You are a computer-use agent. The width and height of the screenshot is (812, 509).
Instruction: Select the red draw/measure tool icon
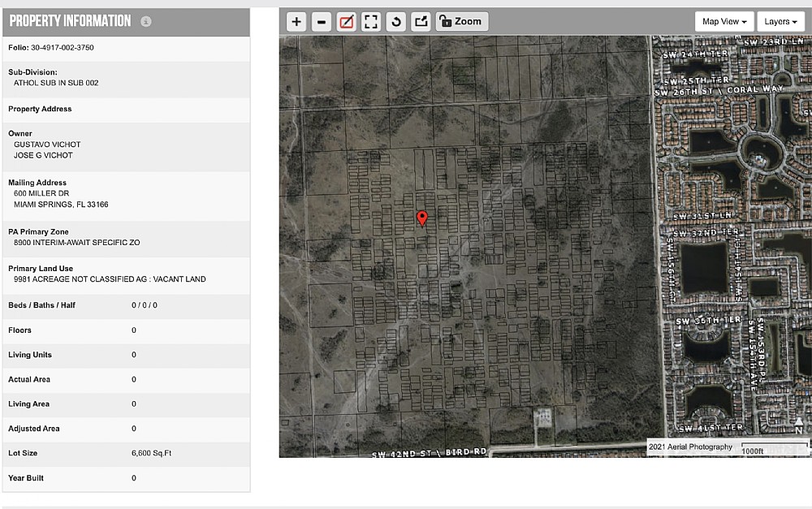coord(347,22)
